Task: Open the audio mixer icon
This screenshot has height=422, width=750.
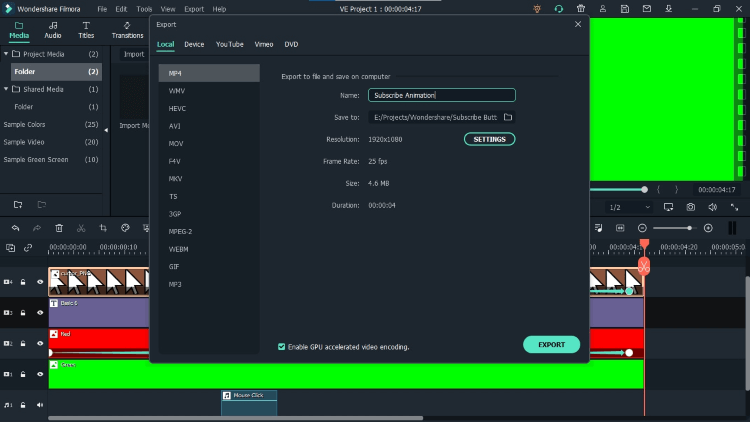Action: pos(598,228)
